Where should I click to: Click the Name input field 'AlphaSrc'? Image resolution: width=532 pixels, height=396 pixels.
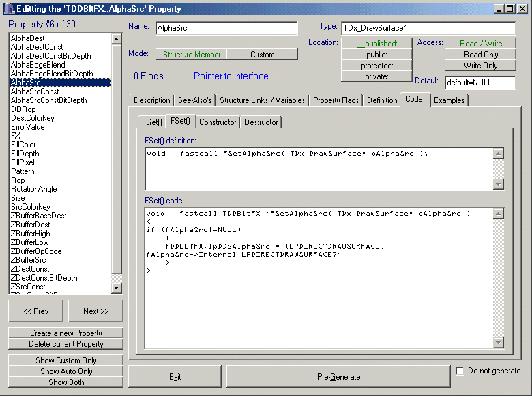pos(226,28)
